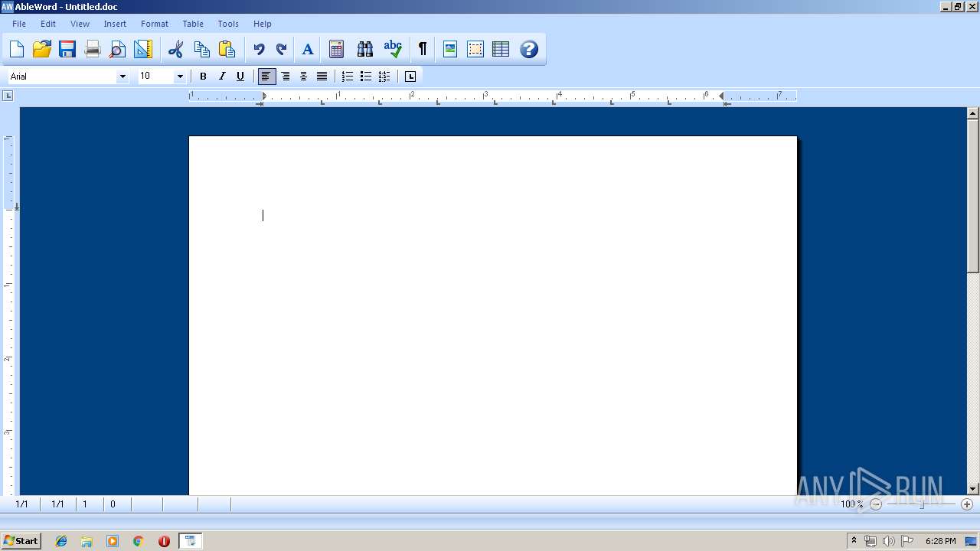Expand the font size dropdown showing 10
Image resolution: width=980 pixels, height=551 pixels.
(180, 77)
